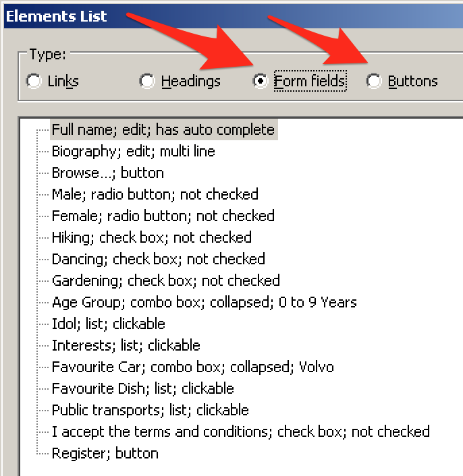Highlight 'Gardening; check box; not checked'

(165, 280)
